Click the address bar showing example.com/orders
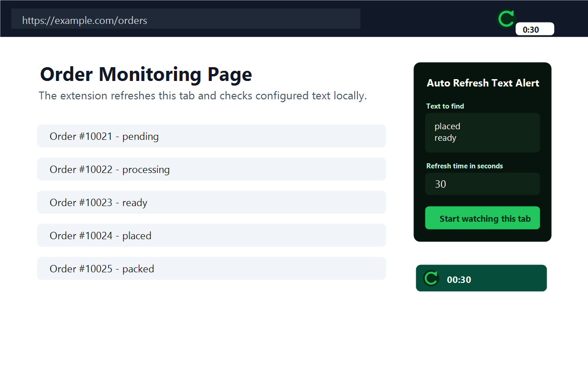The image size is (588, 368). [186, 19]
